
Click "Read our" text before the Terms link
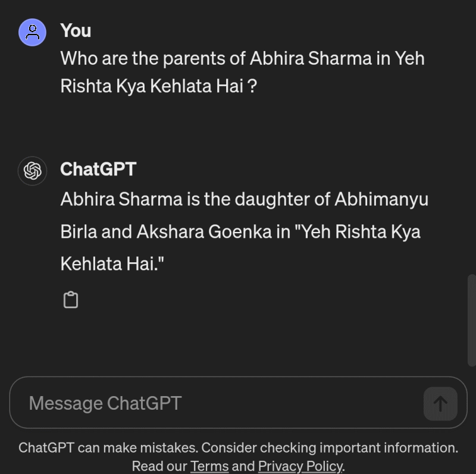159,466
